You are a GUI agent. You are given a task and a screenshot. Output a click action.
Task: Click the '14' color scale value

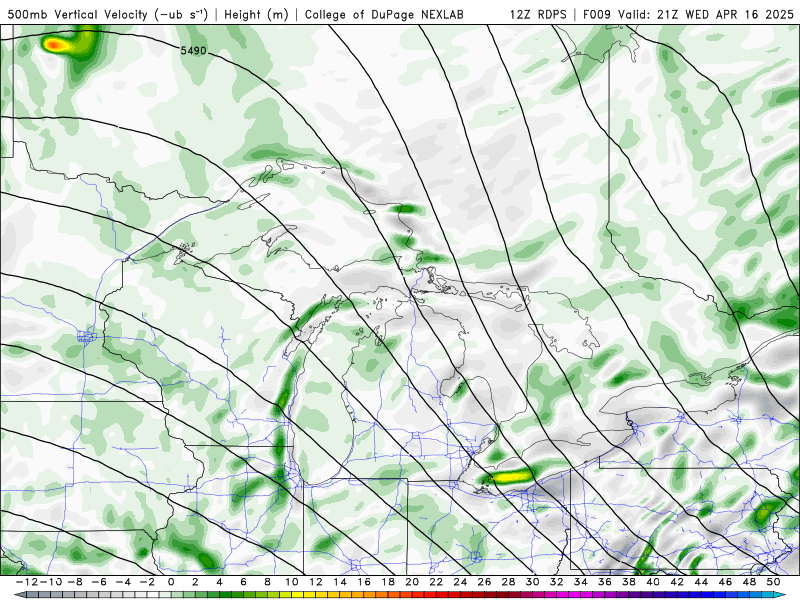tap(340, 582)
